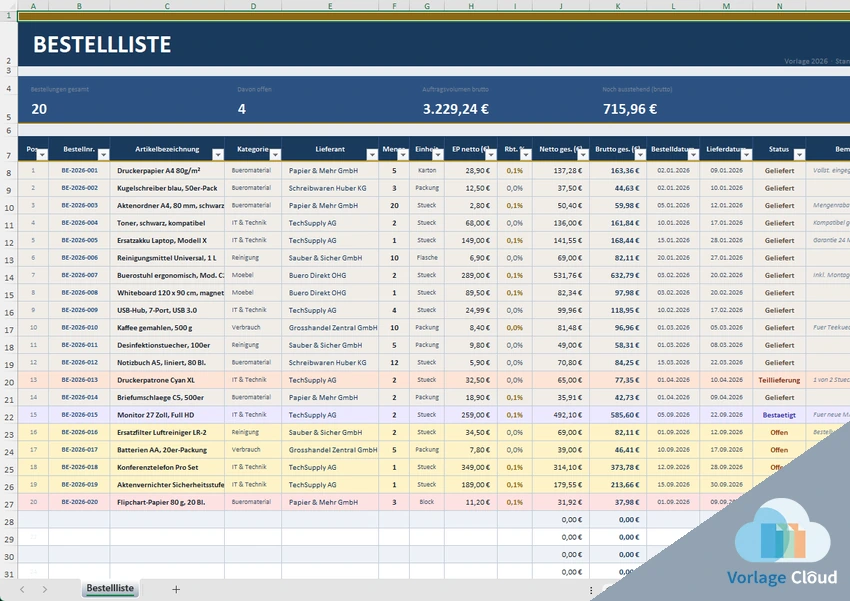Screen dimensions: 850x601
Task: Select order number BE-2026-007
Action: click(x=80, y=275)
